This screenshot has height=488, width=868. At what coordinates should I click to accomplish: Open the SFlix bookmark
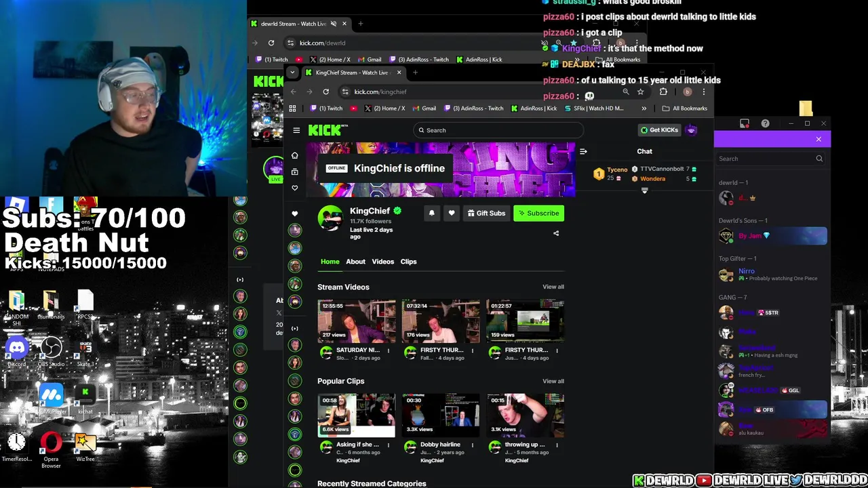(x=593, y=108)
